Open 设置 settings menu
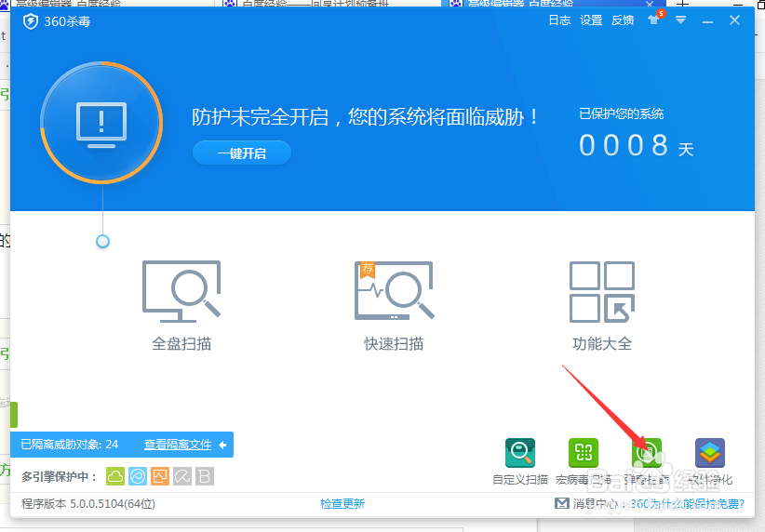Viewport: 765px width, 532px height. 591,20
